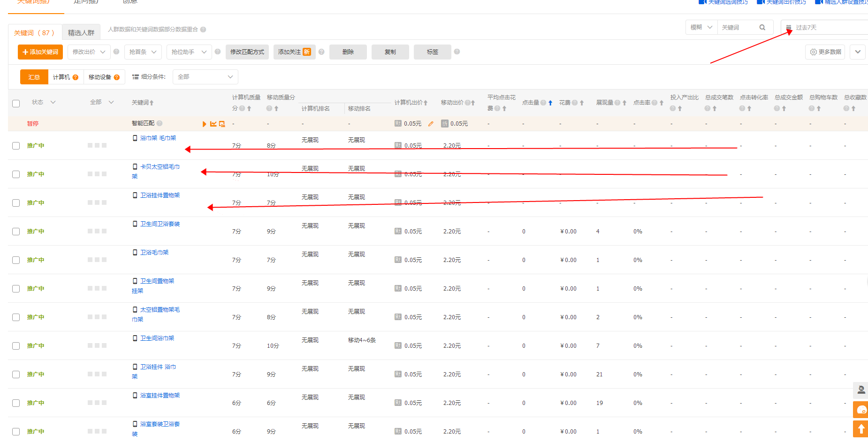The height and width of the screenshot is (442, 868).
Task: Click help icon beside 修改出价 dropdown
Action: pyautogui.click(x=116, y=52)
